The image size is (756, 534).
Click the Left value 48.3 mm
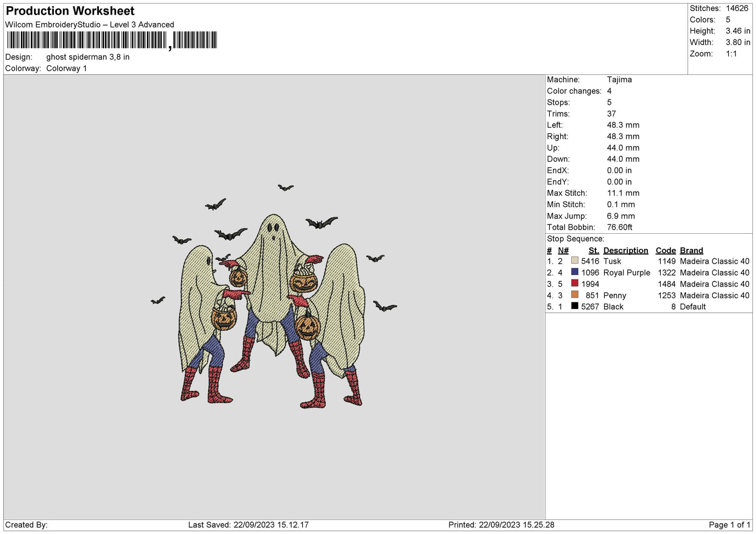pyautogui.click(x=623, y=125)
